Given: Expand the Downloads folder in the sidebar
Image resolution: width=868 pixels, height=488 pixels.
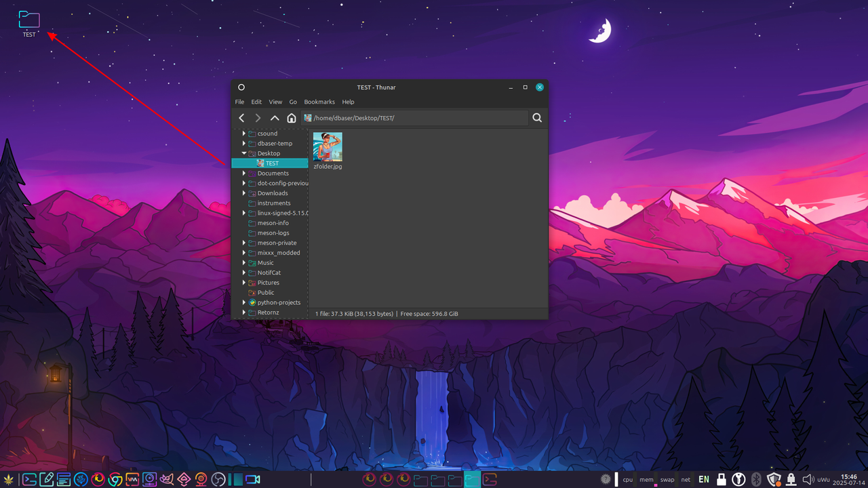Looking at the screenshot, I should tap(244, 192).
